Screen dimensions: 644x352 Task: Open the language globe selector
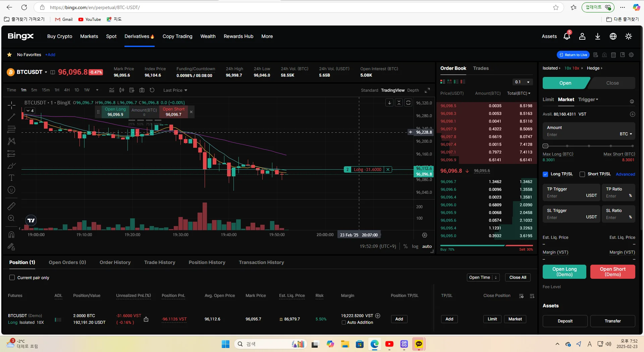coord(613,36)
